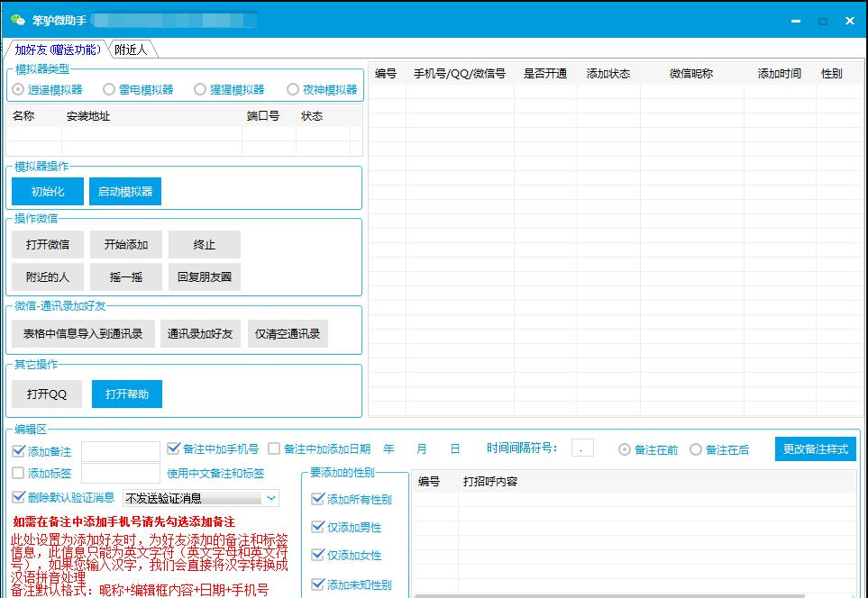Image resolution: width=868 pixels, height=598 pixels.
Task: Click the remark text input field
Action: (x=121, y=451)
